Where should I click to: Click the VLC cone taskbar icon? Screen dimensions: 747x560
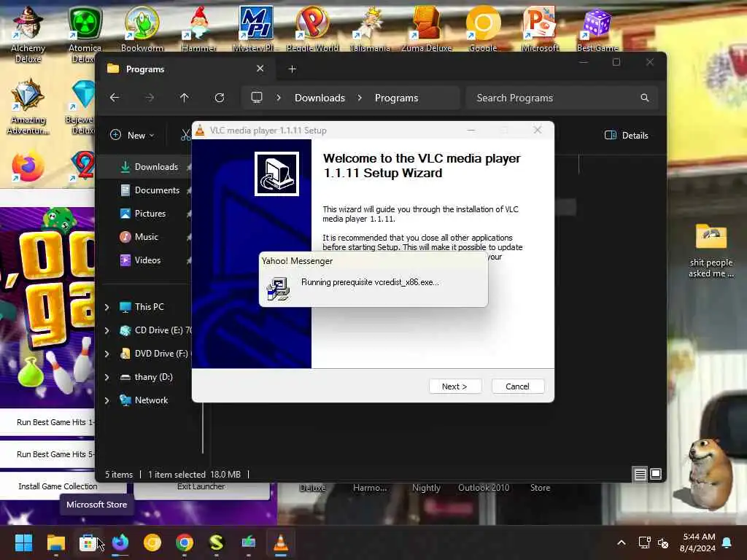point(281,542)
